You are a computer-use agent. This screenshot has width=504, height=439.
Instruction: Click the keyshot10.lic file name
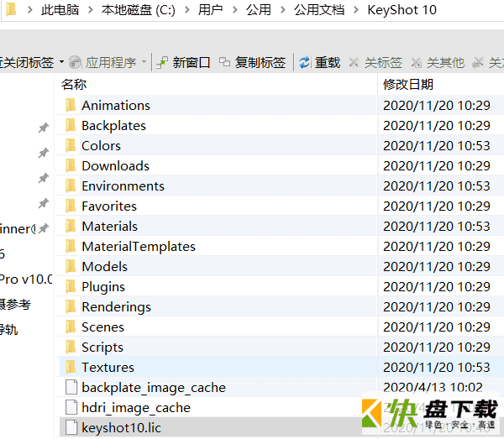121,428
